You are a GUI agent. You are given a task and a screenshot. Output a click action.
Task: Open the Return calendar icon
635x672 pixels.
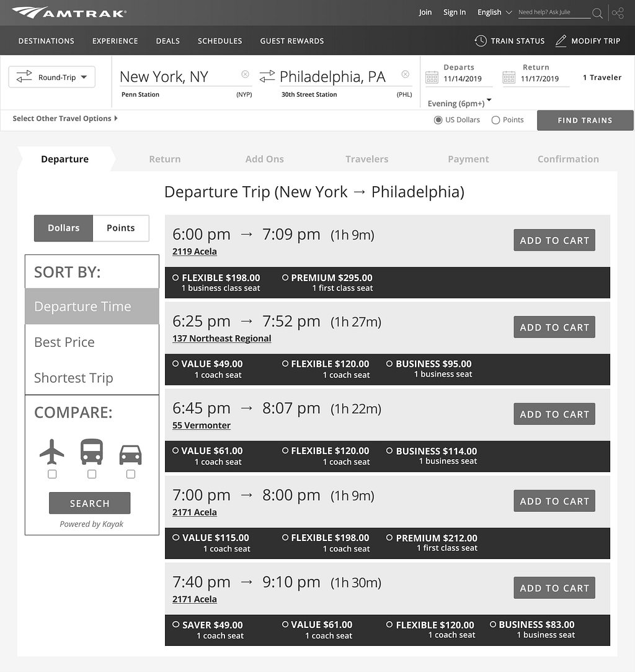[508, 78]
